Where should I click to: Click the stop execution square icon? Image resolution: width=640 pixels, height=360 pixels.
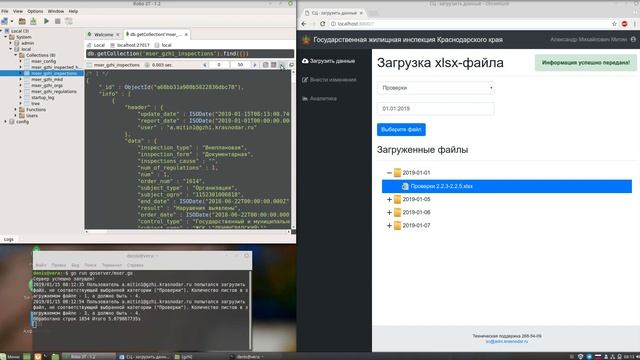[58, 21]
